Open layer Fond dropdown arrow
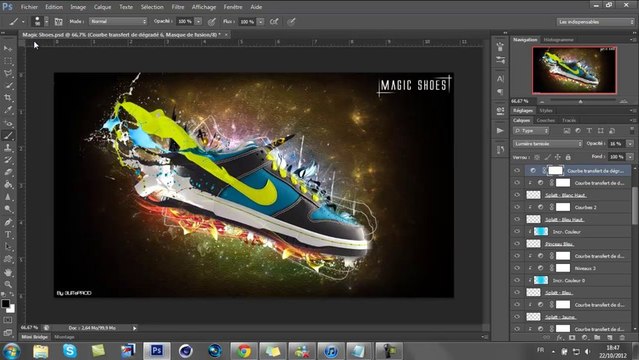The image size is (639, 360). click(x=630, y=157)
